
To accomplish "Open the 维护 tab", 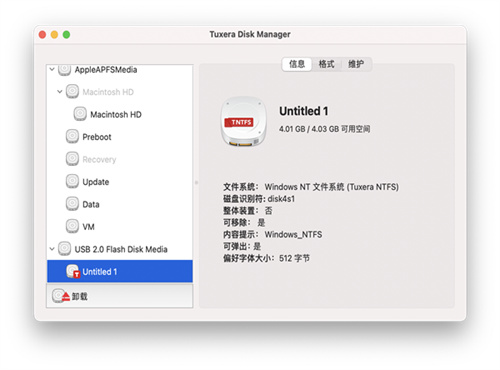I will tap(356, 64).
